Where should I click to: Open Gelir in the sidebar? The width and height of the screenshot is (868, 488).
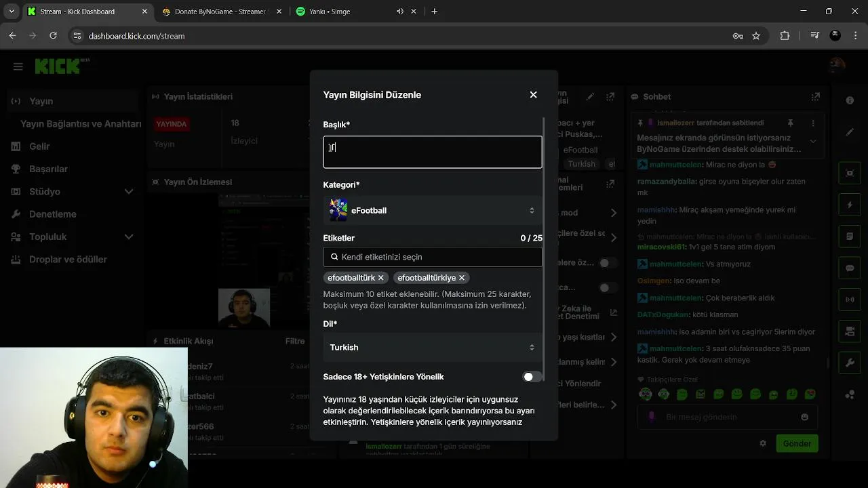click(39, 146)
